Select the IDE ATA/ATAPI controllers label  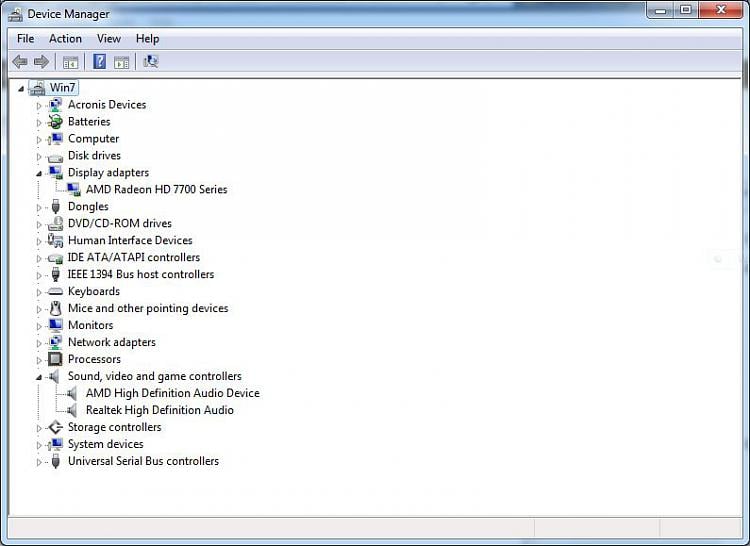tap(133, 257)
